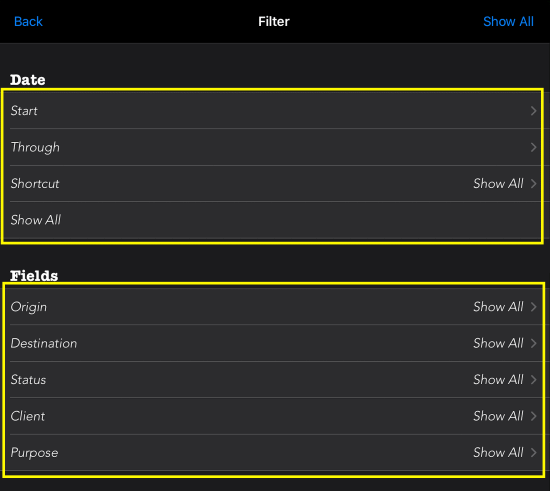Screen dimensions: 550x491
Task: Tap the chevron arrow on Origin row
Action: click(x=534, y=307)
